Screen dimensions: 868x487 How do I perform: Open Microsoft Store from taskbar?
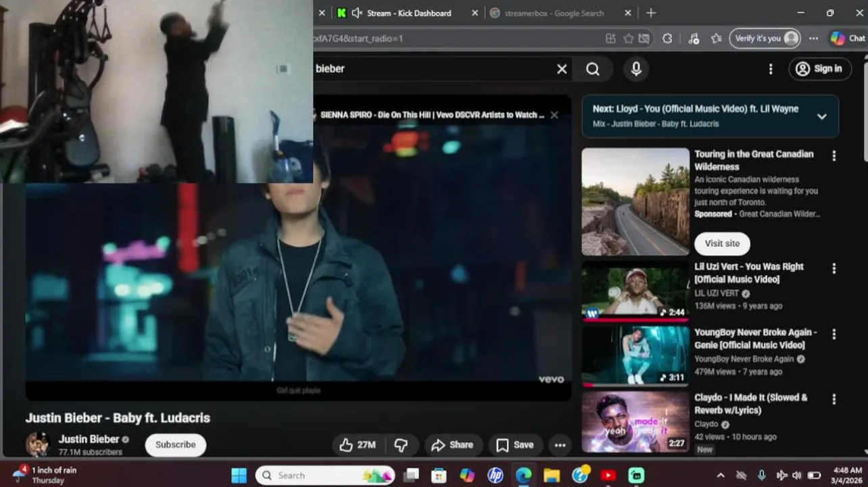click(439, 476)
